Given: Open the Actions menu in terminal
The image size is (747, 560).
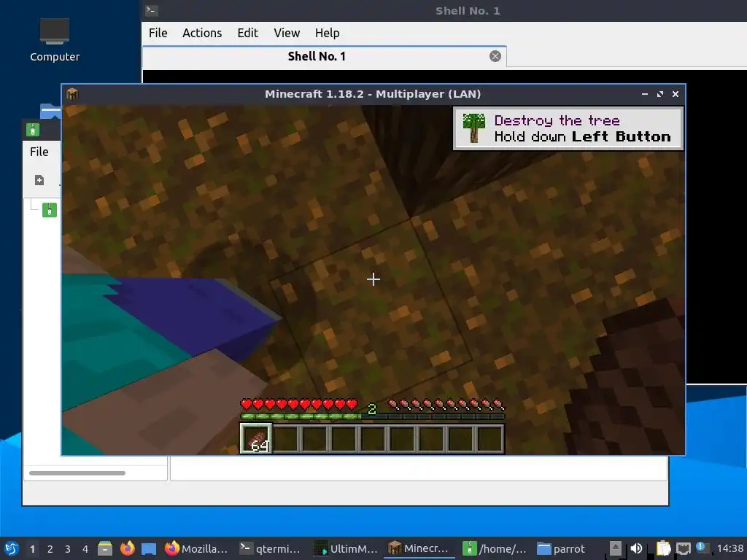Looking at the screenshot, I should 202,33.
